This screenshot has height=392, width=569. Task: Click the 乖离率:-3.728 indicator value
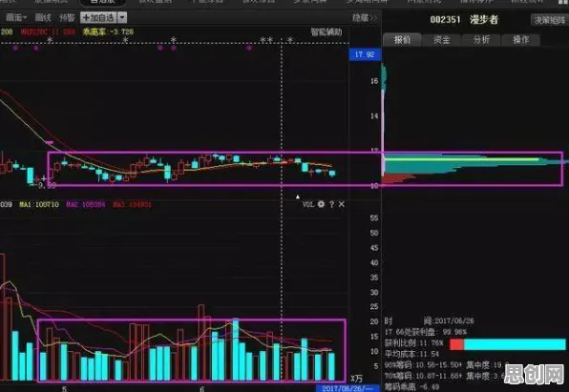tap(108, 31)
